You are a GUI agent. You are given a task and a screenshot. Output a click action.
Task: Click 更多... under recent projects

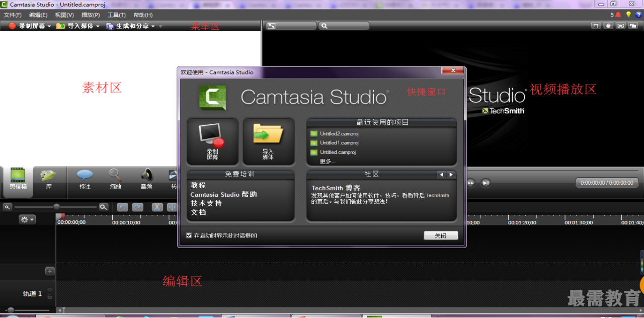click(328, 162)
